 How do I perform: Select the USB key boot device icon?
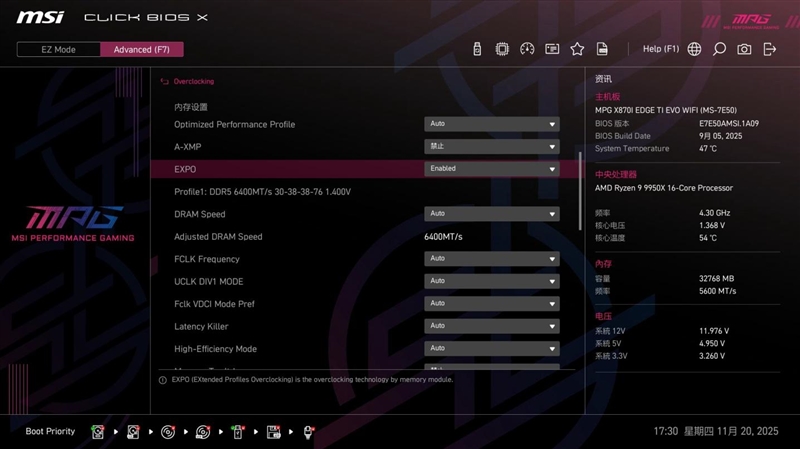pos(238,432)
